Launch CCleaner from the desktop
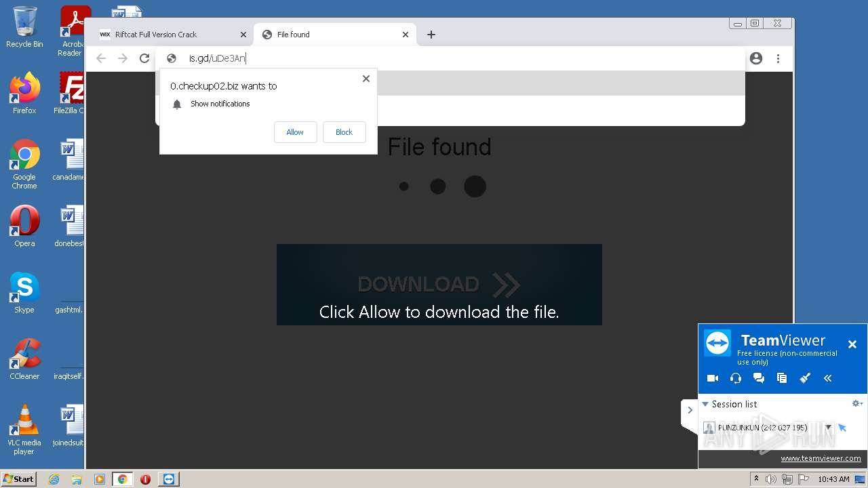Image resolution: width=868 pixels, height=488 pixels. click(x=24, y=359)
